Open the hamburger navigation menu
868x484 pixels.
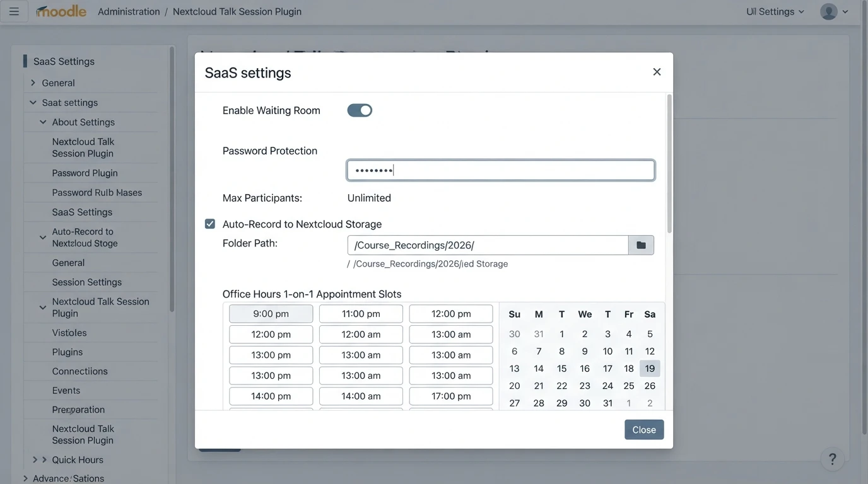click(x=14, y=11)
